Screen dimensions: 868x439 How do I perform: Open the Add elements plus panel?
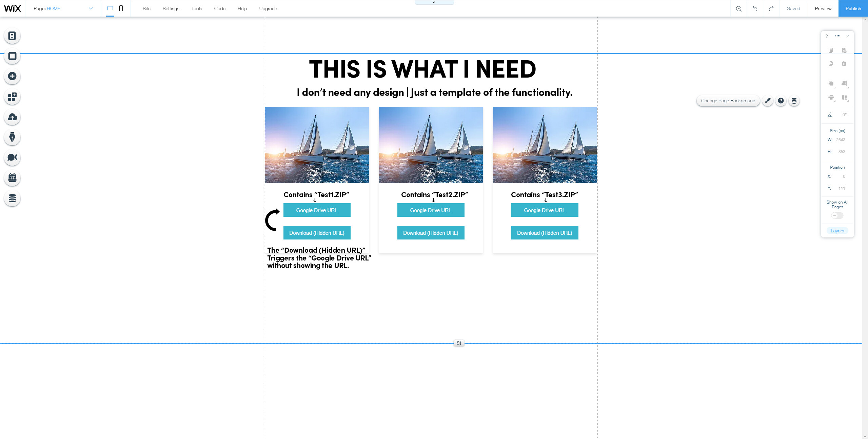[12, 76]
